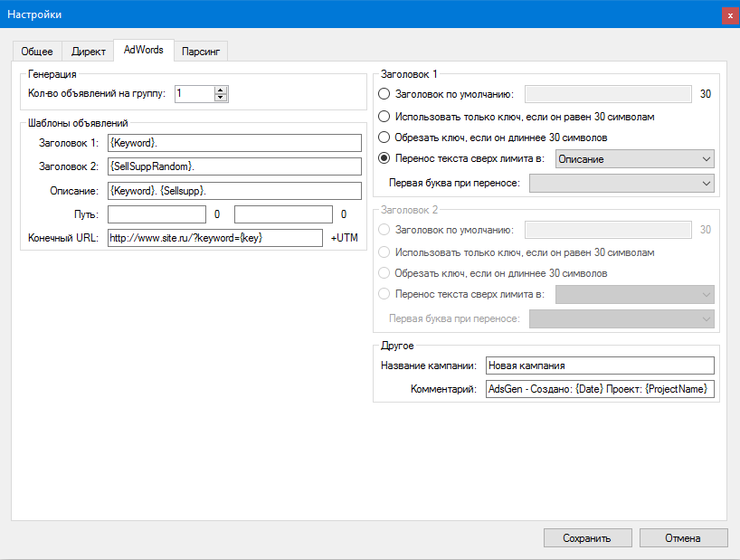
Task: Open the Директ tab
Action: pyautogui.click(x=88, y=52)
